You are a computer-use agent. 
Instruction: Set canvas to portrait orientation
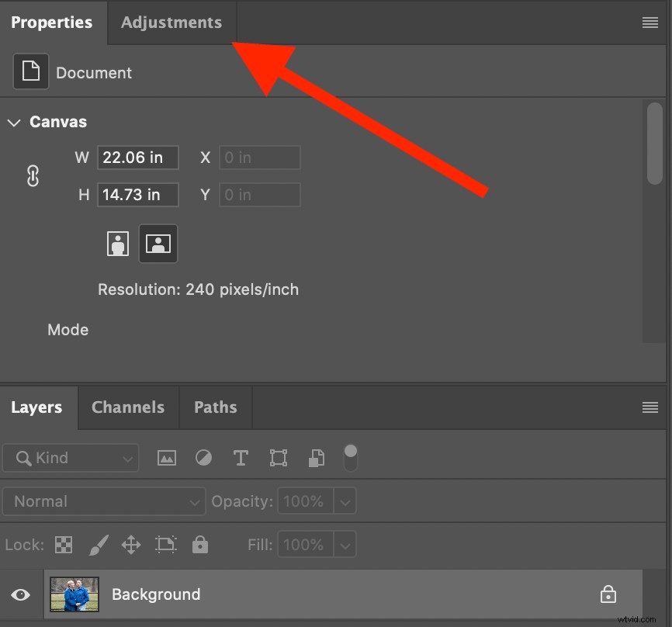click(x=118, y=243)
